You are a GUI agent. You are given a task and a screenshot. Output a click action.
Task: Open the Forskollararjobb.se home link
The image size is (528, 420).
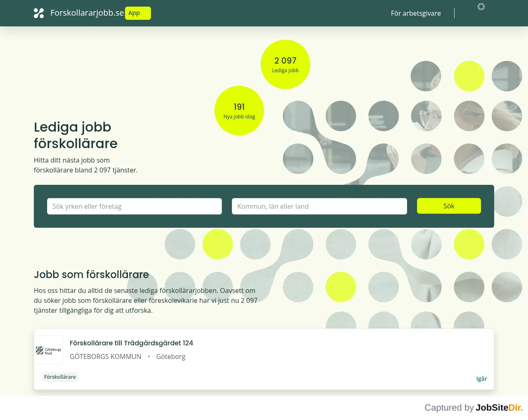point(87,13)
